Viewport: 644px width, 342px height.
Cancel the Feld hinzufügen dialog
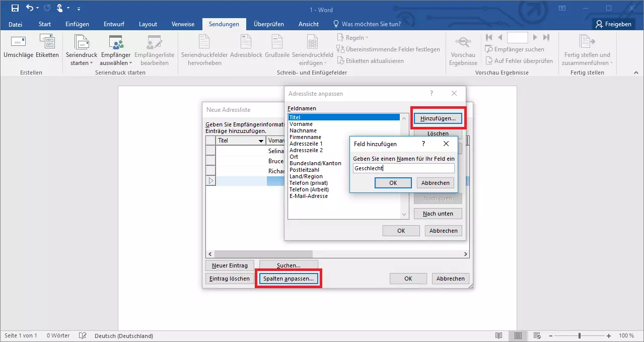tap(436, 183)
